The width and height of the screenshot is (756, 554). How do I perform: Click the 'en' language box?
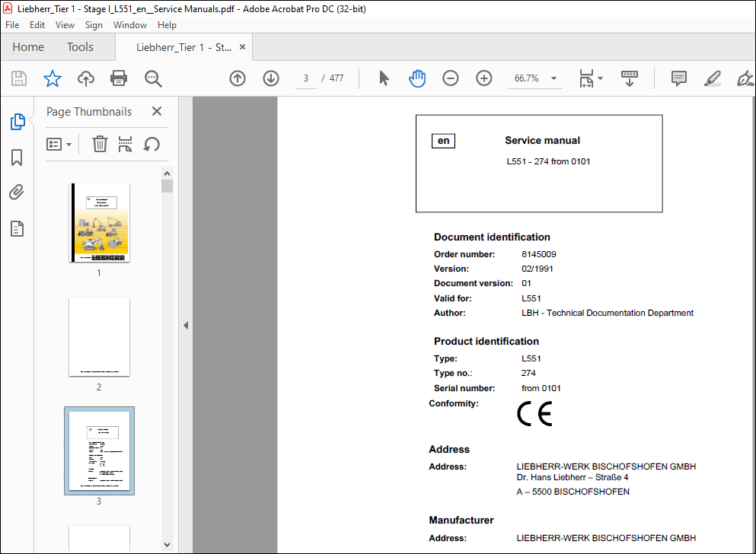click(x=443, y=141)
